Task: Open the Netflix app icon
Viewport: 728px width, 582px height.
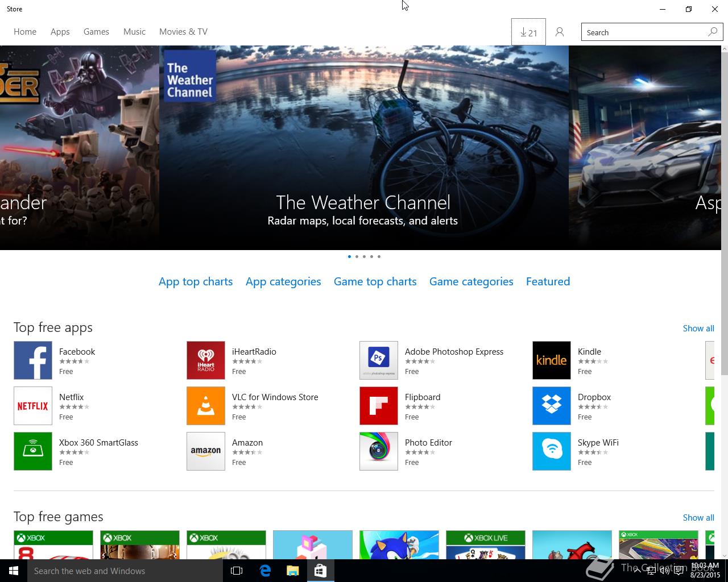Action: pyautogui.click(x=33, y=406)
